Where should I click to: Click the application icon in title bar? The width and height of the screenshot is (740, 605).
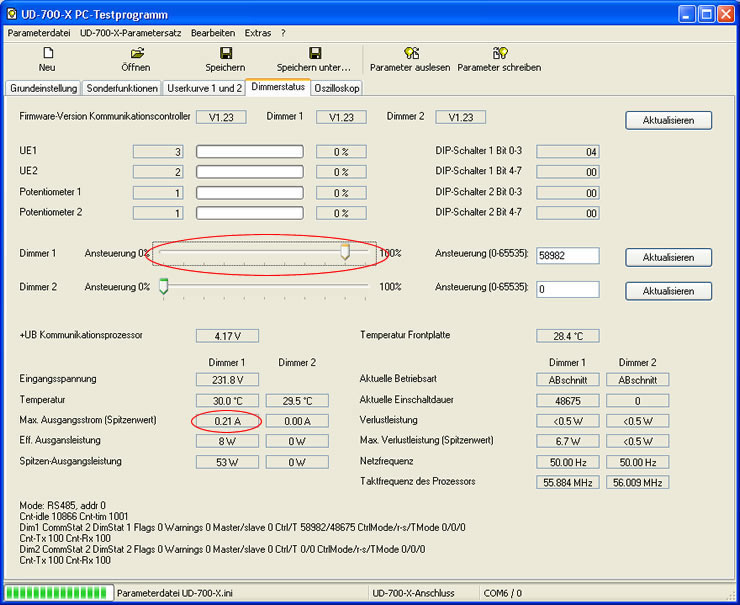[14, 14]
